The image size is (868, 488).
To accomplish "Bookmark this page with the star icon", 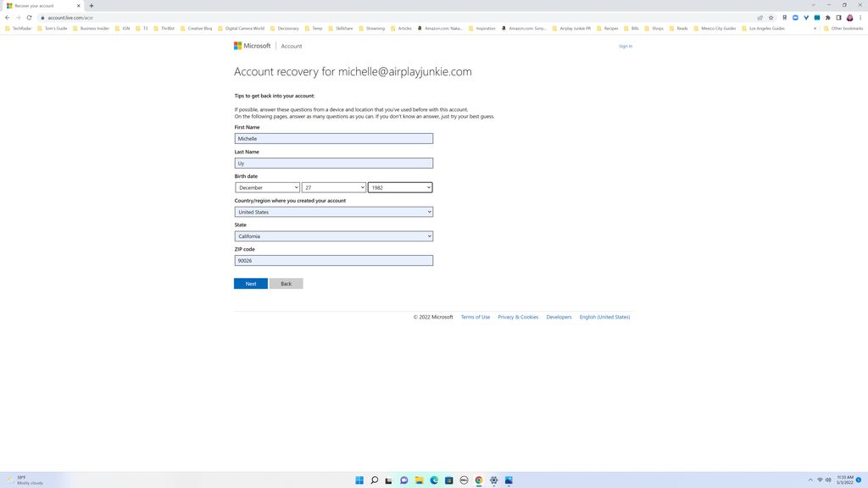I will (771, 17).
